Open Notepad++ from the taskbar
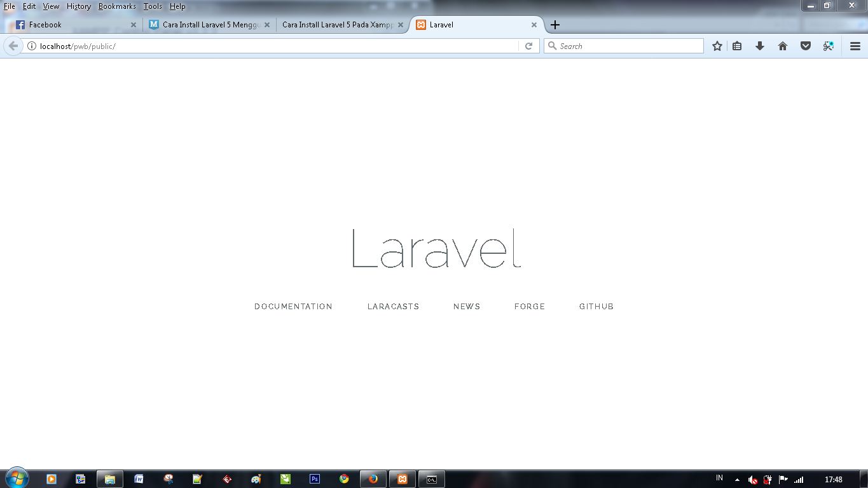868x488 pixels. 197,479
